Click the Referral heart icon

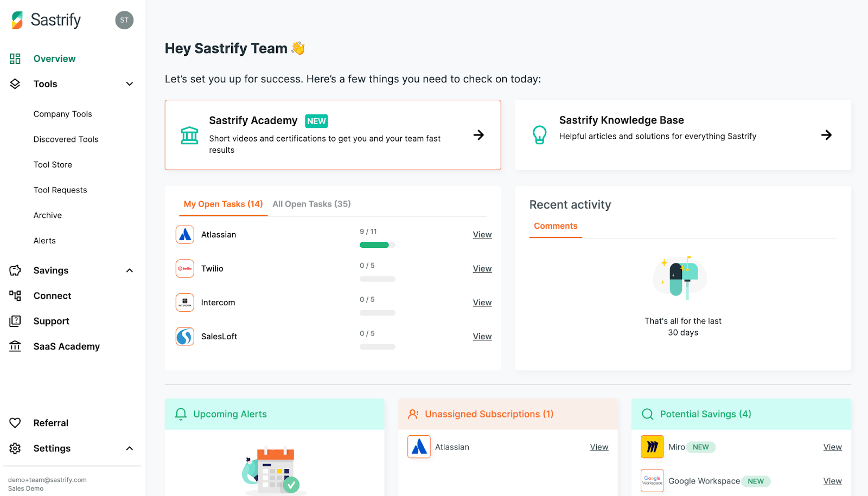[x=15, y=423]
